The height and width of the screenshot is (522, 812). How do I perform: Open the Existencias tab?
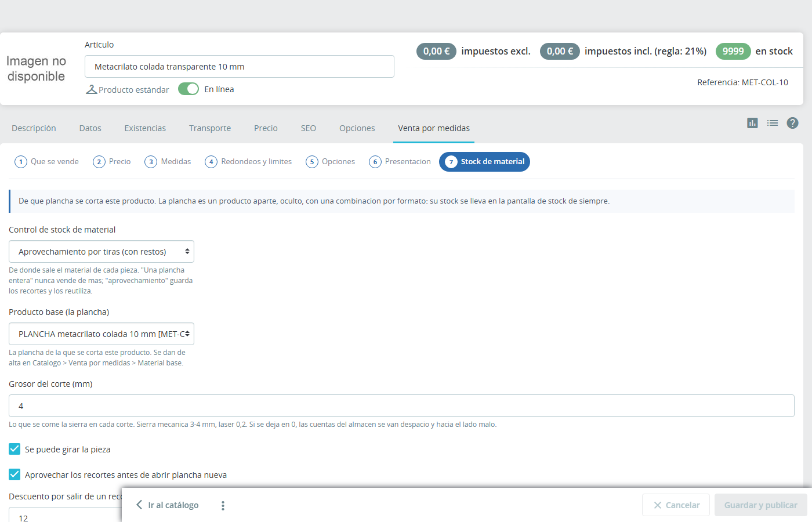145,128
